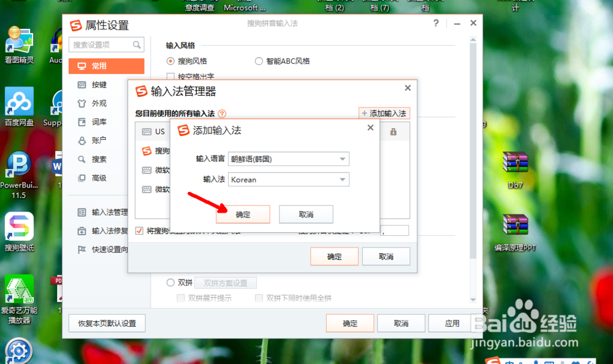Open the 百度网盘 desktop icon
The width and height of the screenshot is (613, 364).
point(19,107)
